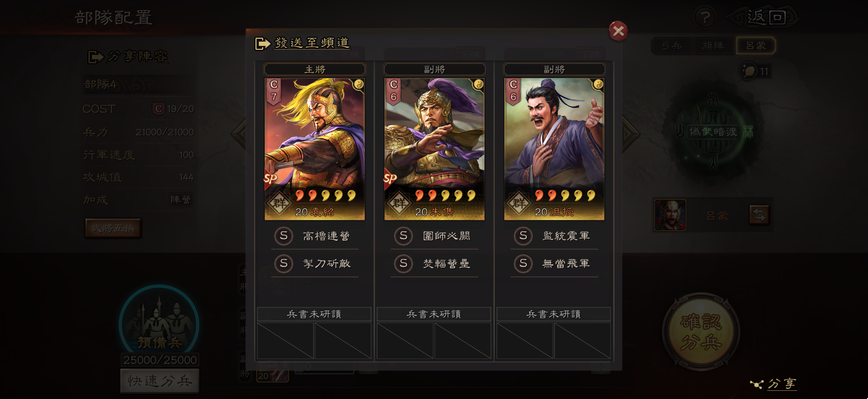Click the 武將互換 swap generals button

[113, 228]
